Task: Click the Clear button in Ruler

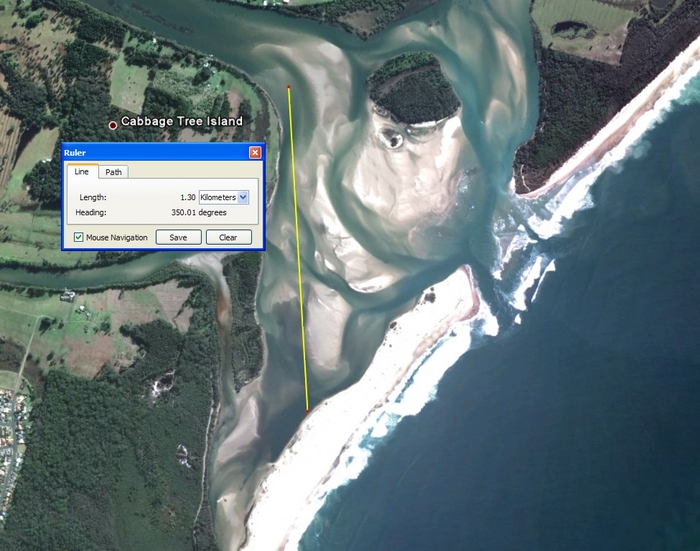Action: [229, 237]
